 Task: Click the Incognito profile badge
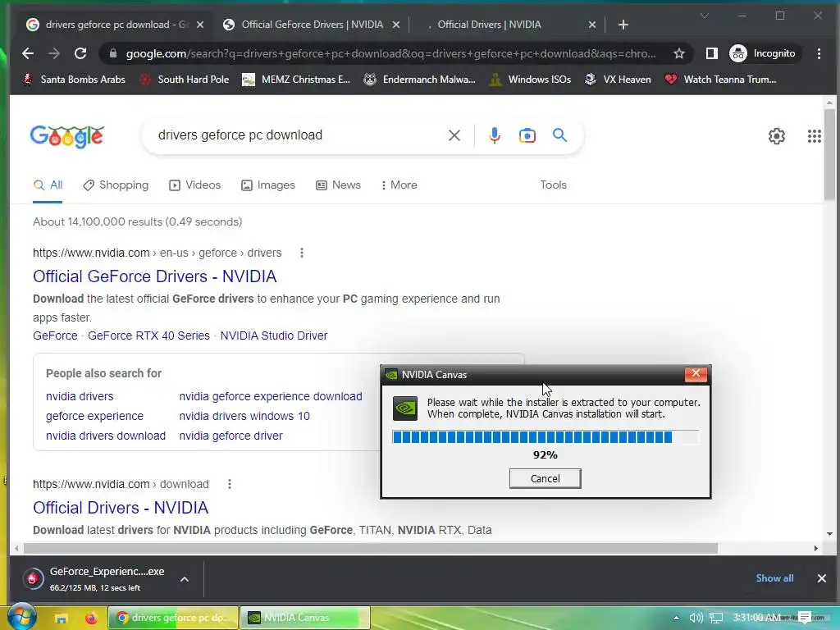pyautogui.click(x=764, y=53)
